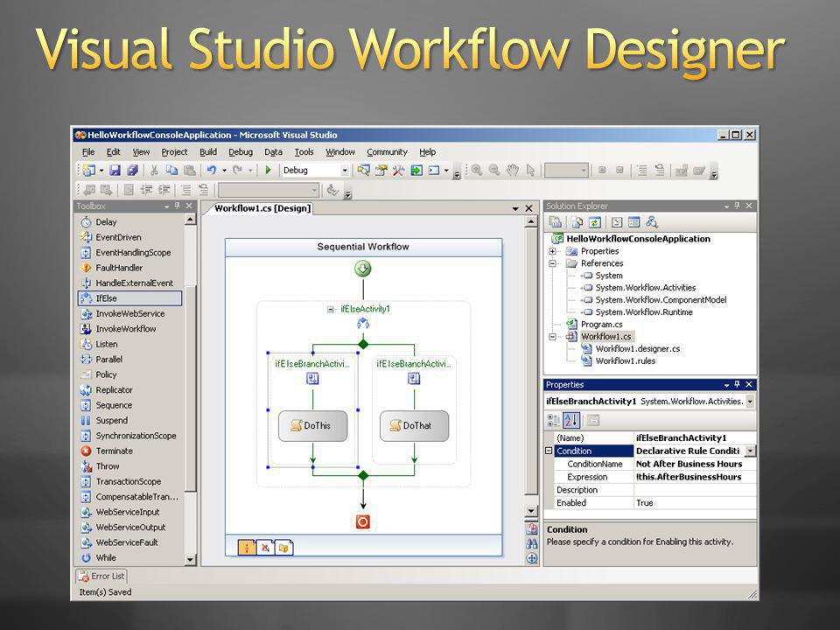This screenshot has width=840, height=630.
Task: Click the Enabled property value True
Action: point(695,503)
